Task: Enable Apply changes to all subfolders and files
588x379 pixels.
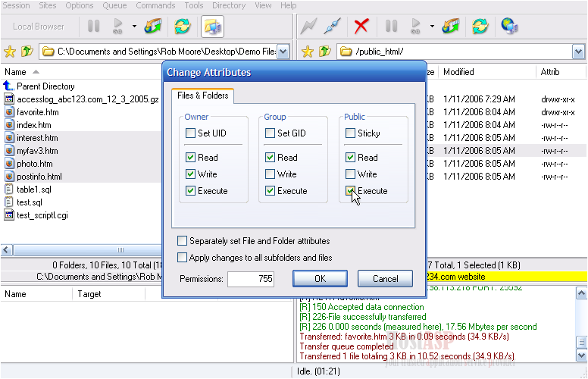Action: tap(182, 258)
